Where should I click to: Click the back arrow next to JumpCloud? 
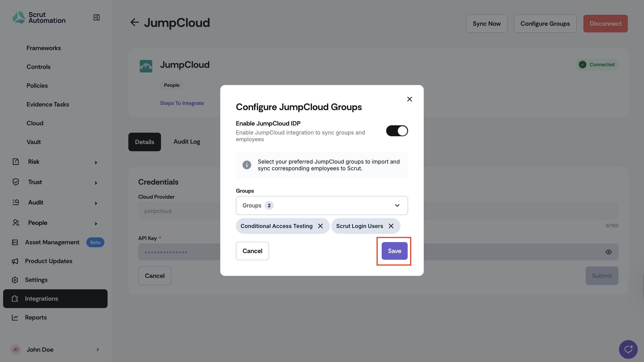tap(134, 22)
